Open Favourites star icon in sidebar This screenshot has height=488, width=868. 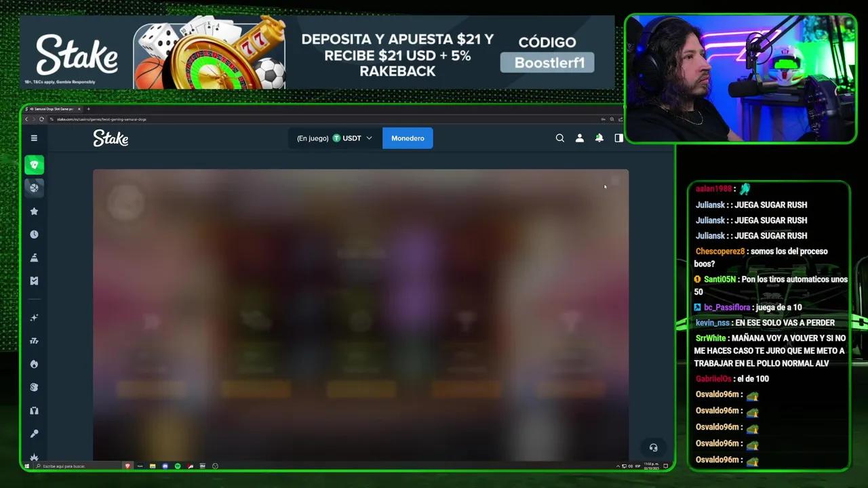[34, 211]
